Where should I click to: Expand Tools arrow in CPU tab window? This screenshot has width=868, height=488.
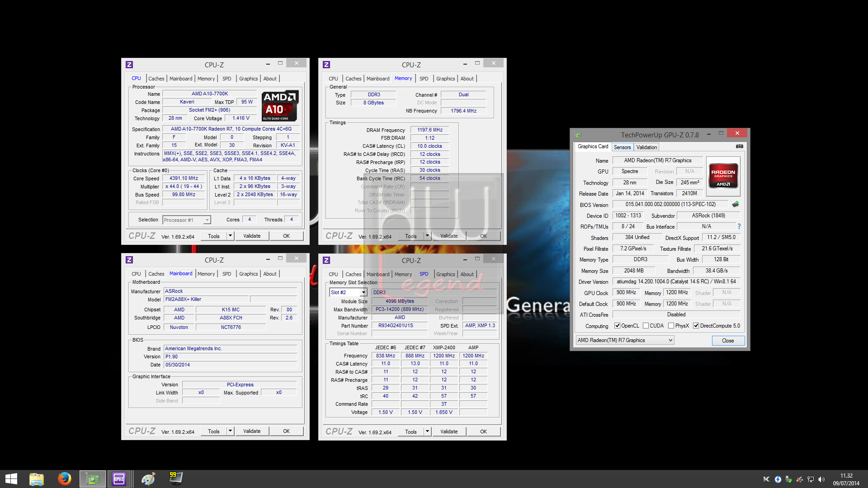point(230,236)
